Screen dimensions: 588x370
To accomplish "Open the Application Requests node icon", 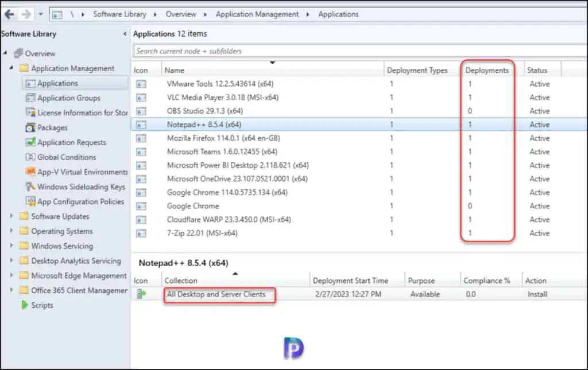I will click(x=30, y=142).
